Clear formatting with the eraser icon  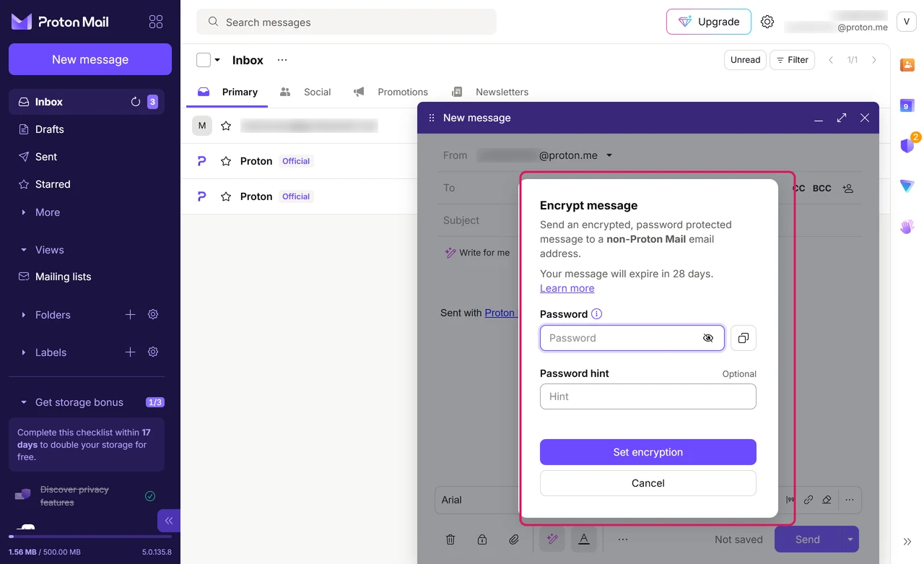[827, 500]
